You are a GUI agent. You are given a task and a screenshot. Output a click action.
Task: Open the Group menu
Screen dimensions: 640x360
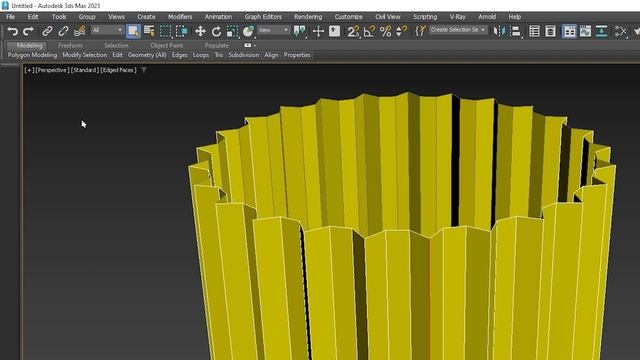coord(87,17)
